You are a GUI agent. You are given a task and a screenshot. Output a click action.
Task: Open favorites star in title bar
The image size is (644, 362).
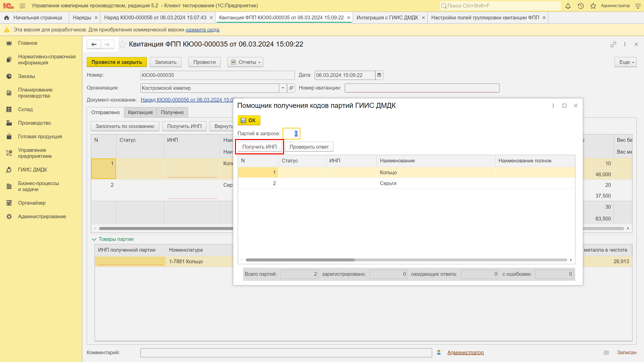pyautogui.click(x=593, y=6)
